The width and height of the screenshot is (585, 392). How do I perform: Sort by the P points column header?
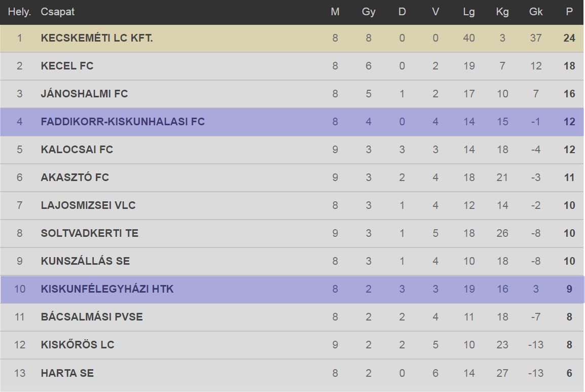pyautogui.click(x=569, y=12)
